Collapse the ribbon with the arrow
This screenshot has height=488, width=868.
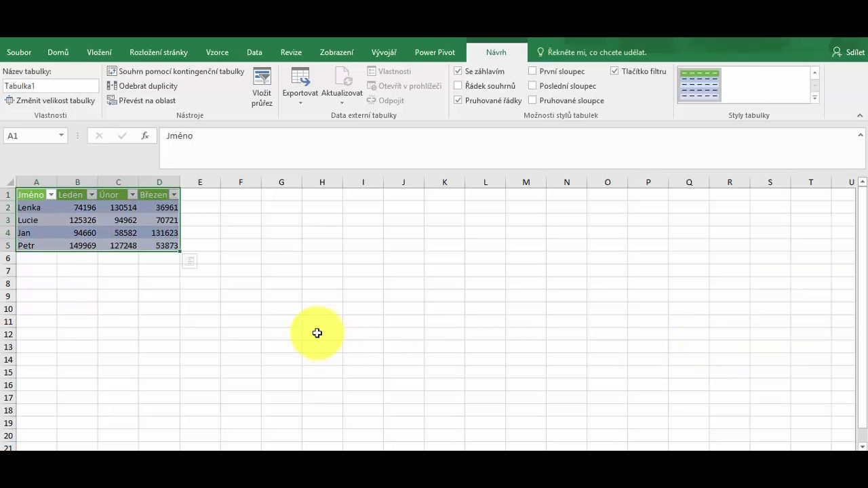click(861, 115)
